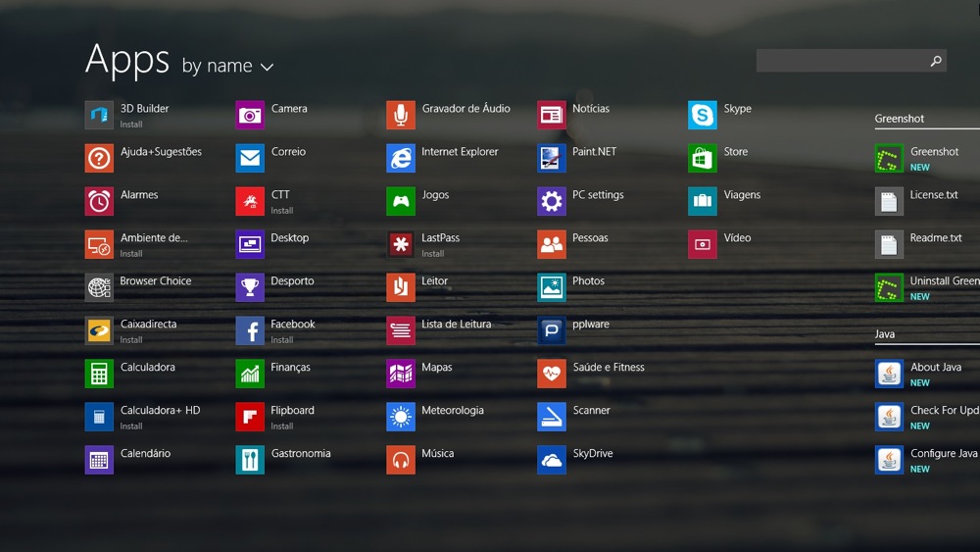Viewport: 980px width, 552px height.
Task: Click Install under 3D Builder
Action: 131,125
